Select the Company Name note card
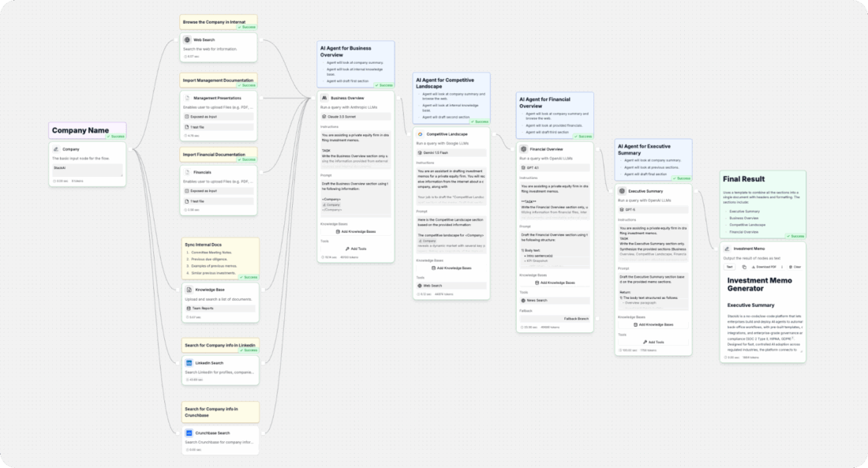 coord(88,131)
